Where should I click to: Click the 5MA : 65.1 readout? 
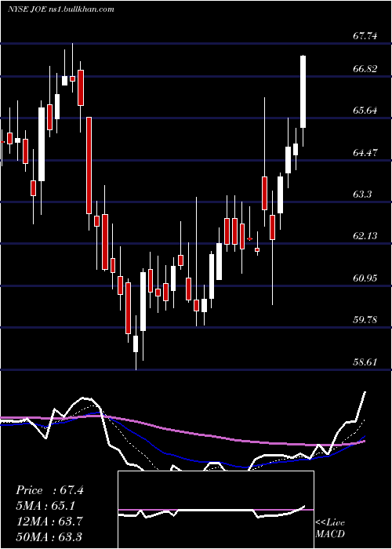[x=45, y=506]
